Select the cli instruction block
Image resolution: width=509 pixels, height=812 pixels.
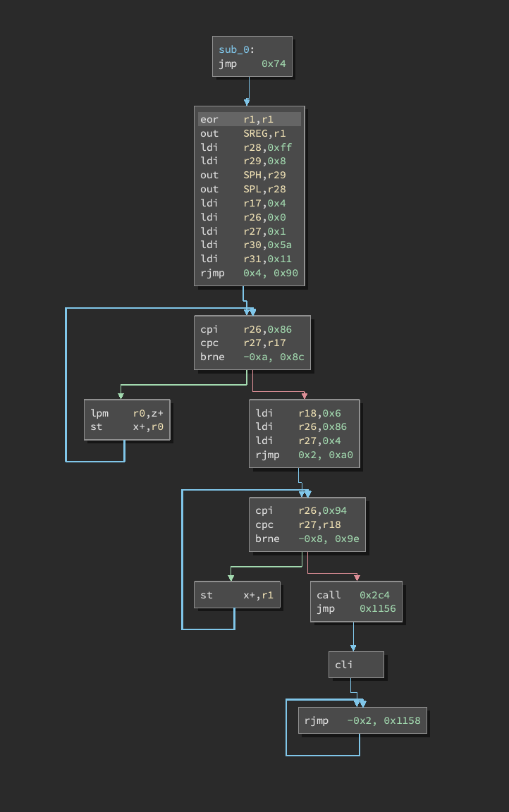[356, 665]
